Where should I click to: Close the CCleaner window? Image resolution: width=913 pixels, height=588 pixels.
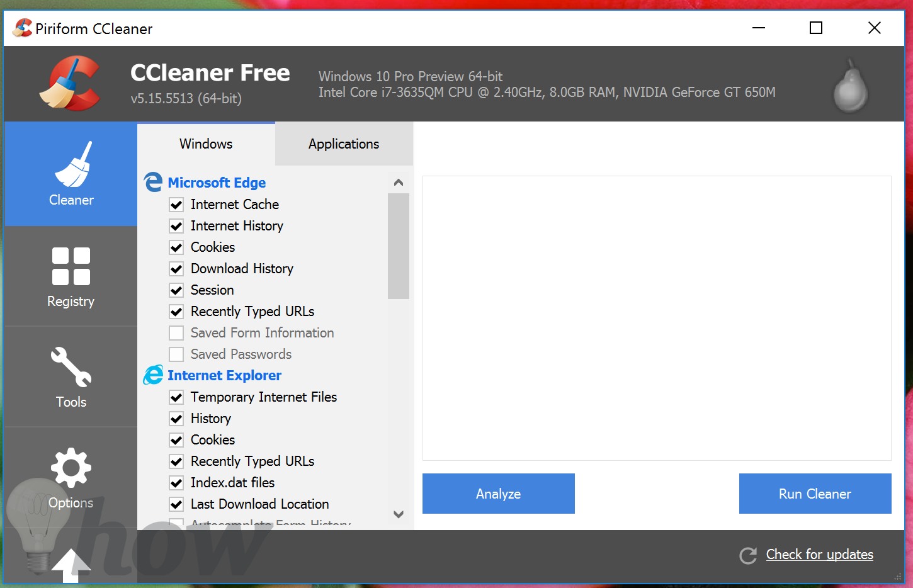click(875, 28)
